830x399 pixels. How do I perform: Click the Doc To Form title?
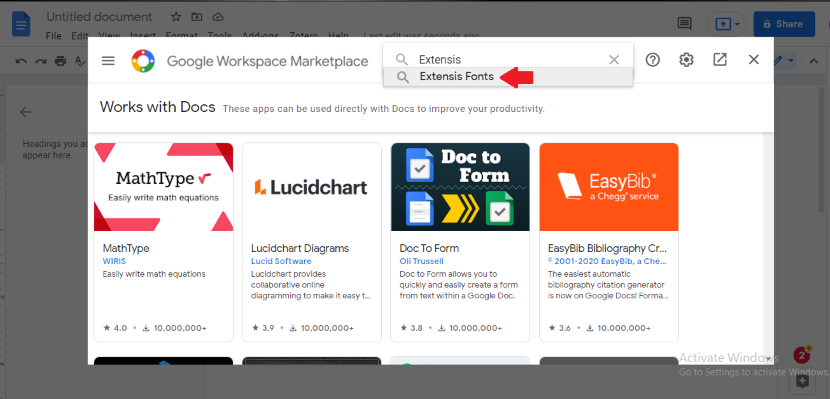coord(429,248)
